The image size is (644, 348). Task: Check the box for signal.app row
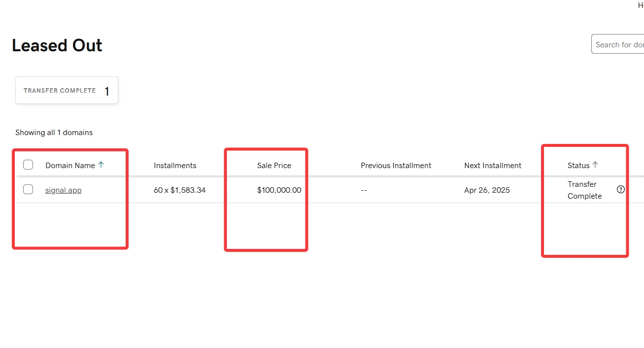(28, 189)
